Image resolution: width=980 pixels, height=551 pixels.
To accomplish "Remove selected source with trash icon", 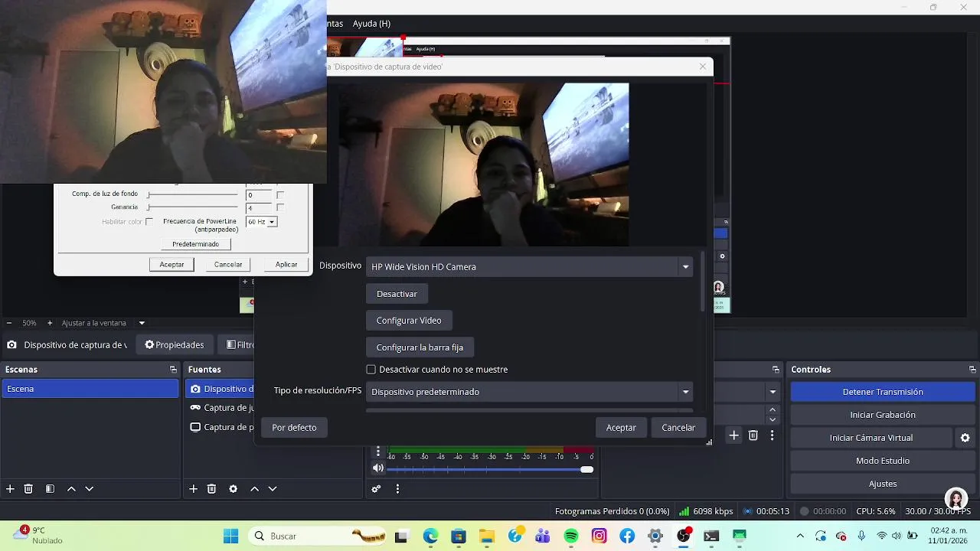I will (x=211, y=489).
